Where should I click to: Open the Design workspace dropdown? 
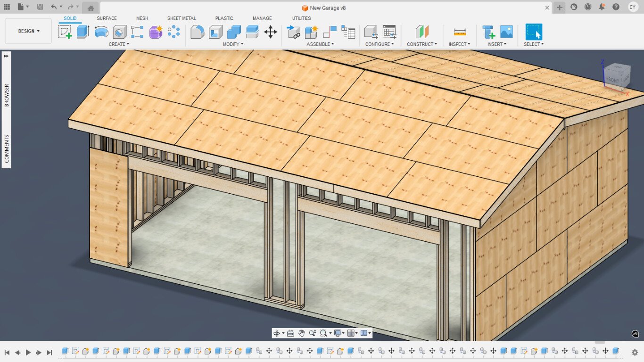[x=28, y=31]
